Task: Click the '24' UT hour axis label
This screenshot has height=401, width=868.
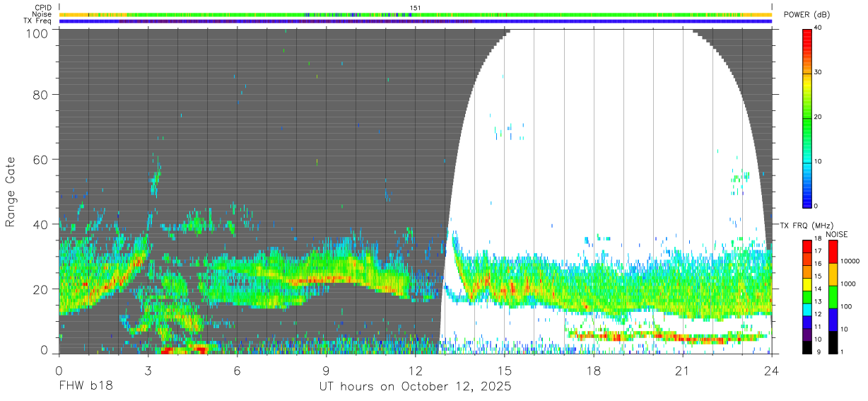Action: click(x=772, y=370)
